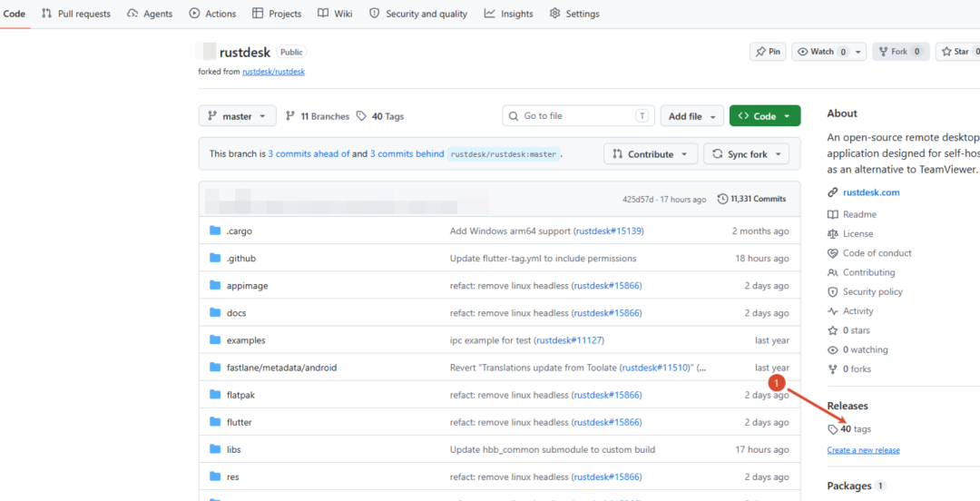Expand the Watch dropdown arrow
The width and height of the screenshot is (980, 501).
[858, 52]
